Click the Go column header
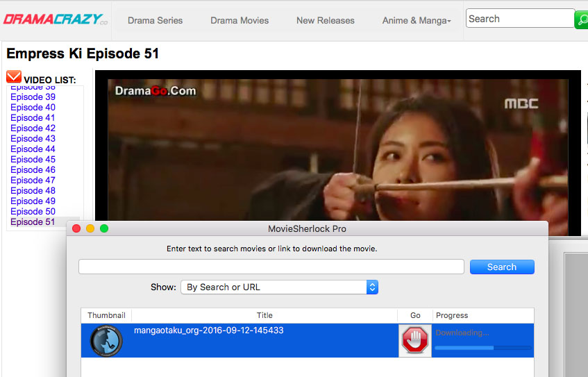The height and width of the screenshot is (377, 588). tap(415, 315)
